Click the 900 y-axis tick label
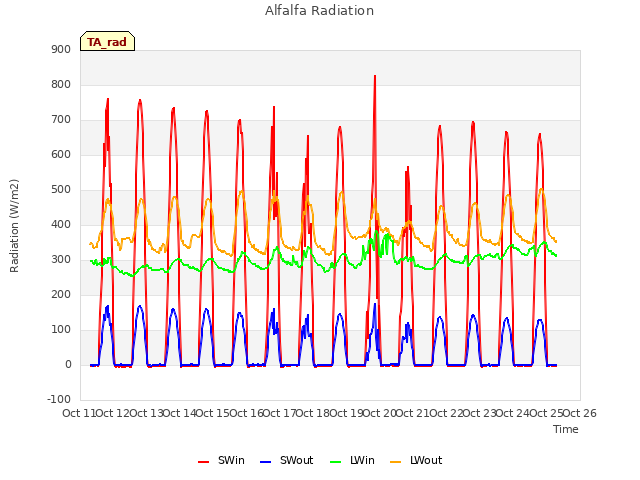Image resolution: width=640 pixels, height=480 pixels. (61, 50)
